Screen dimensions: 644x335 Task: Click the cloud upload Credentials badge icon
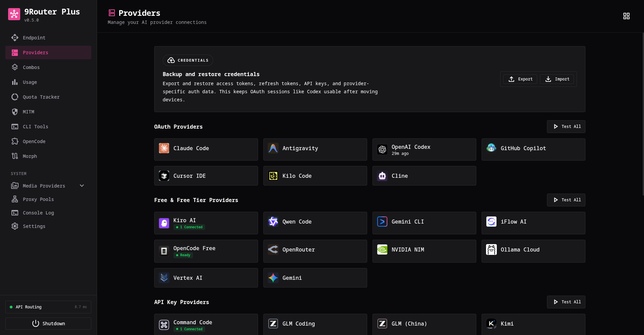[171, 60]
